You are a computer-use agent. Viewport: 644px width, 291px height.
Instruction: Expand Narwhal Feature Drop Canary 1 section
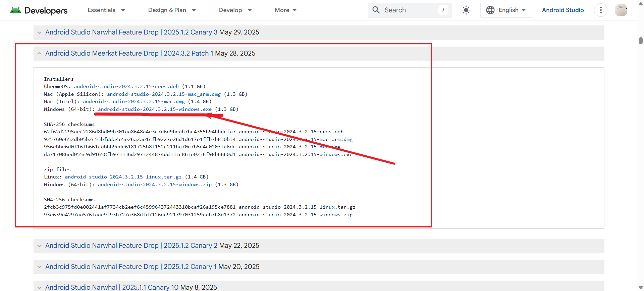tap(39, 267)
